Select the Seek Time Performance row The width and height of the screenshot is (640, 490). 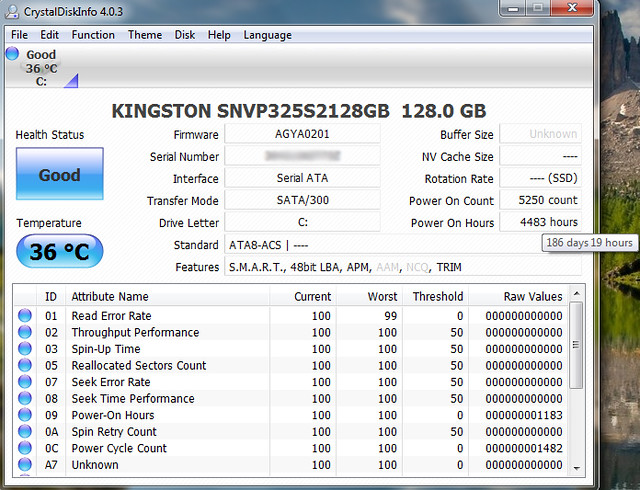[x=291, y=398]
